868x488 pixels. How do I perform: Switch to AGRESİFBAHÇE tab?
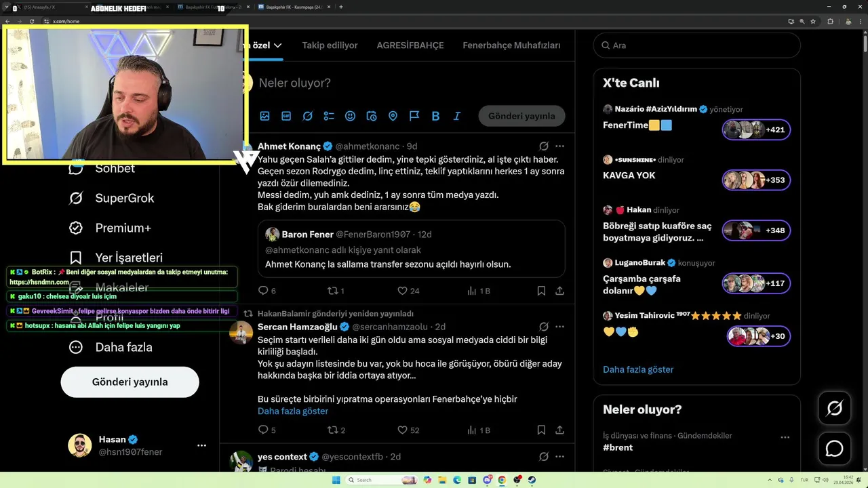pyautogui.click(x=410, y=45)
